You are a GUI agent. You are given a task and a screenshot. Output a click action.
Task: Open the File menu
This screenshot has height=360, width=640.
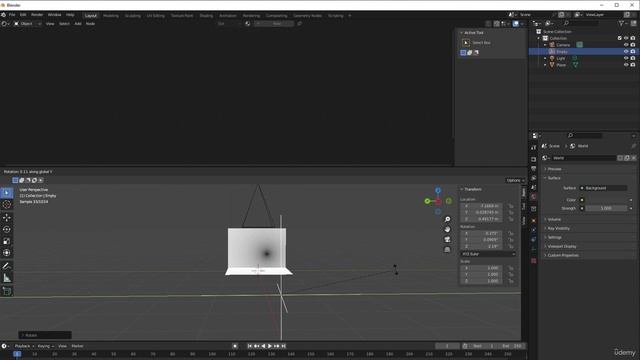(12, 15)
